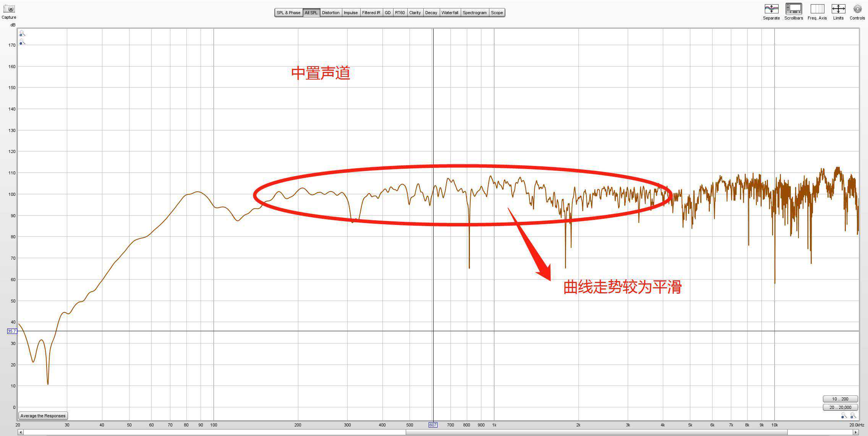Open the Waterfall tab
This screenshot has height=436, width=868.
(450, 13)
